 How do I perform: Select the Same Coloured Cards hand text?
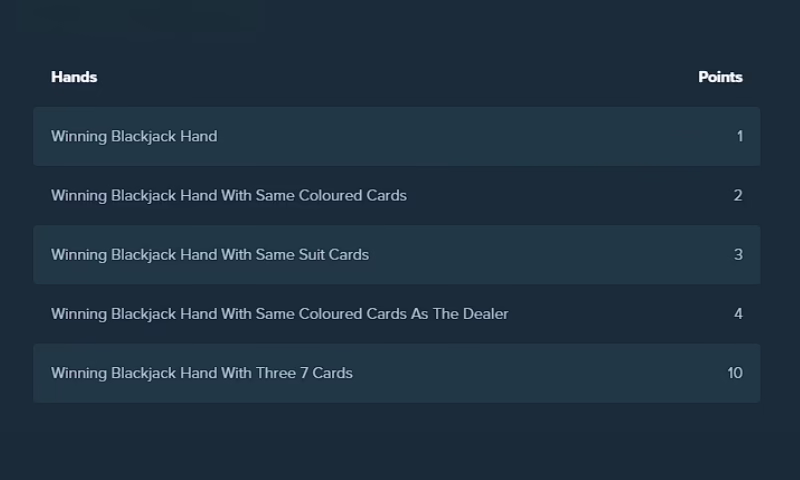pos(229,196)
